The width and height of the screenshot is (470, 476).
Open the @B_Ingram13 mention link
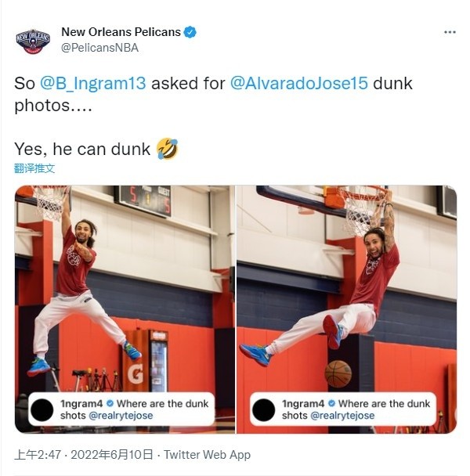tap(93, 83)
